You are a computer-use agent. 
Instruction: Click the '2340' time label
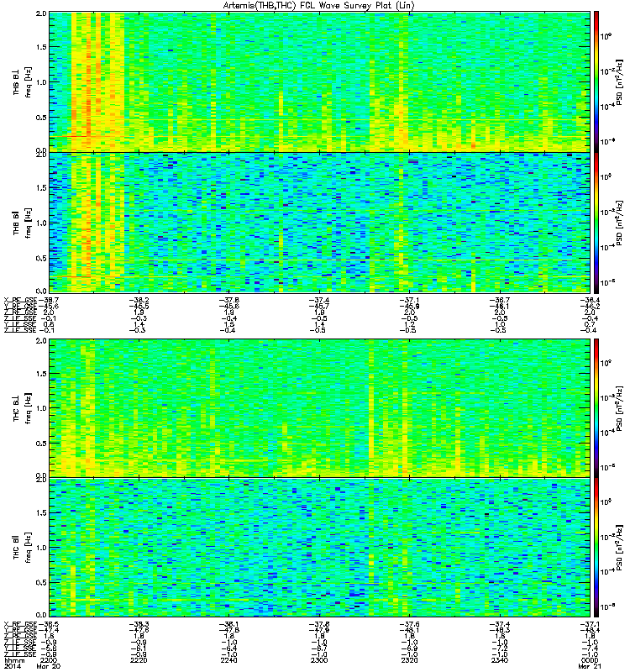click(500, 660)
